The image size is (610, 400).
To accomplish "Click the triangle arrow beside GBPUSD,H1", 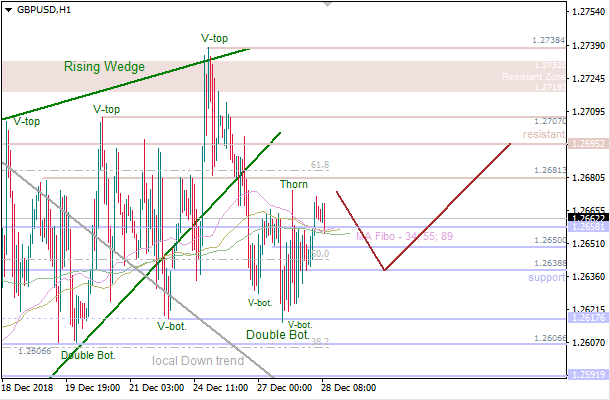I will (8, 8).
